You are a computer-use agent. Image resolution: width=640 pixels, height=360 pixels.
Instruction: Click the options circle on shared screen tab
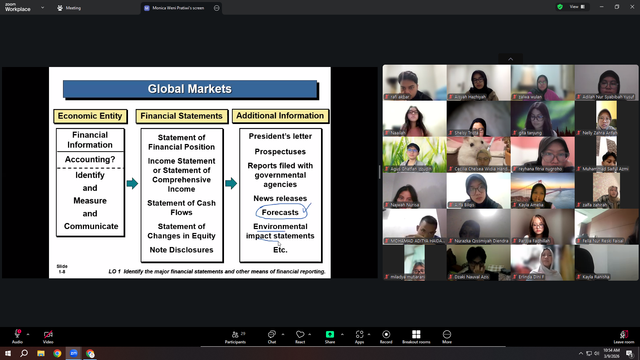pos(217,8)
